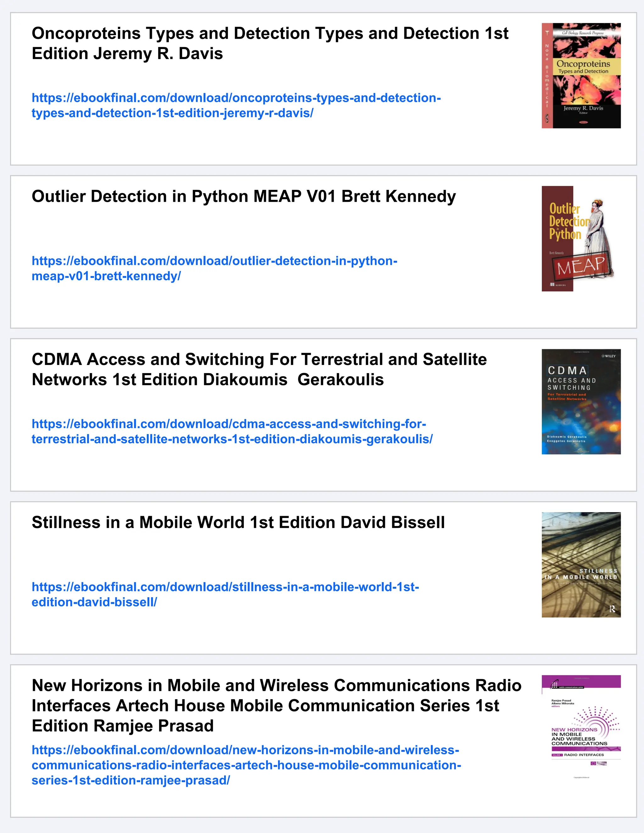
Task: Click the Stillness in a Mobile World cover
Action: 581,565
